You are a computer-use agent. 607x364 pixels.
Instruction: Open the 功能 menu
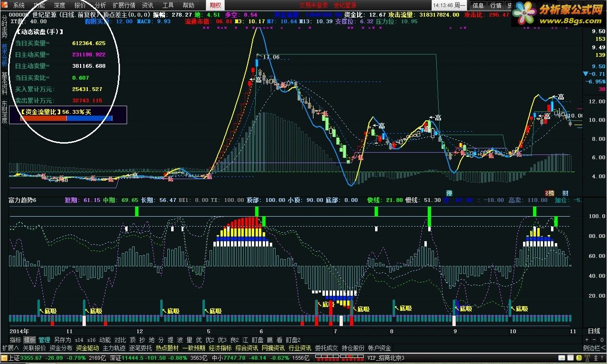click(x=39, y=5)
